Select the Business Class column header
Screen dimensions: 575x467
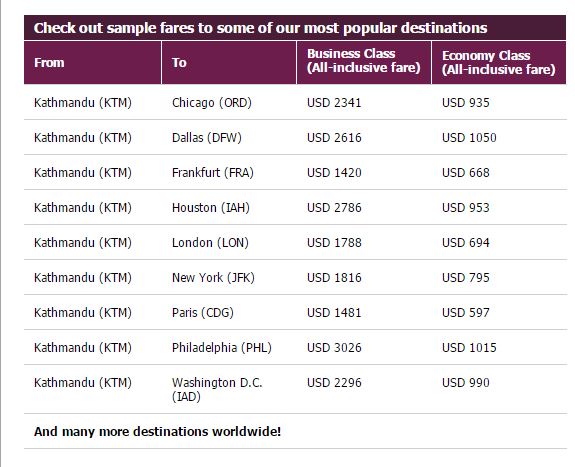click(x=364, y=62)
